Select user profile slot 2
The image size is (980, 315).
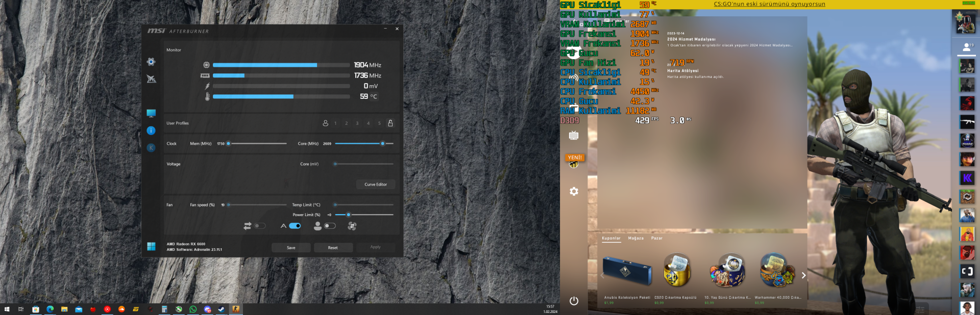pyautogui.click(x=346, y=123)
